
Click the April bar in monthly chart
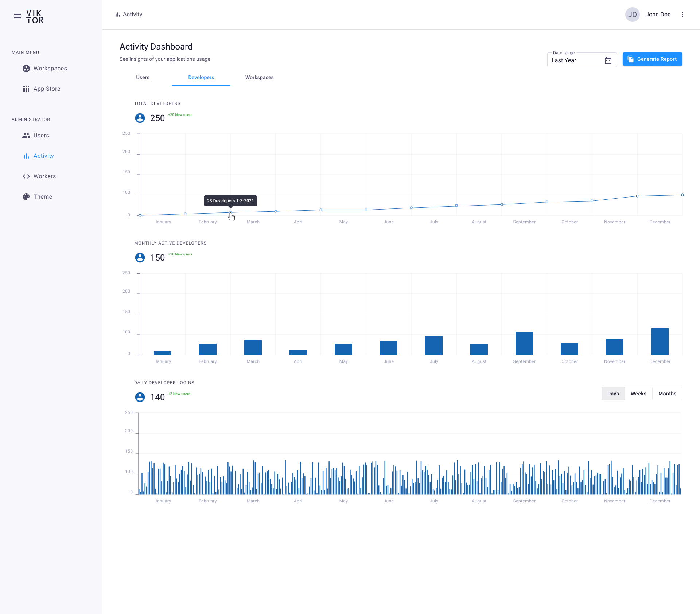[x=298, y=352]
